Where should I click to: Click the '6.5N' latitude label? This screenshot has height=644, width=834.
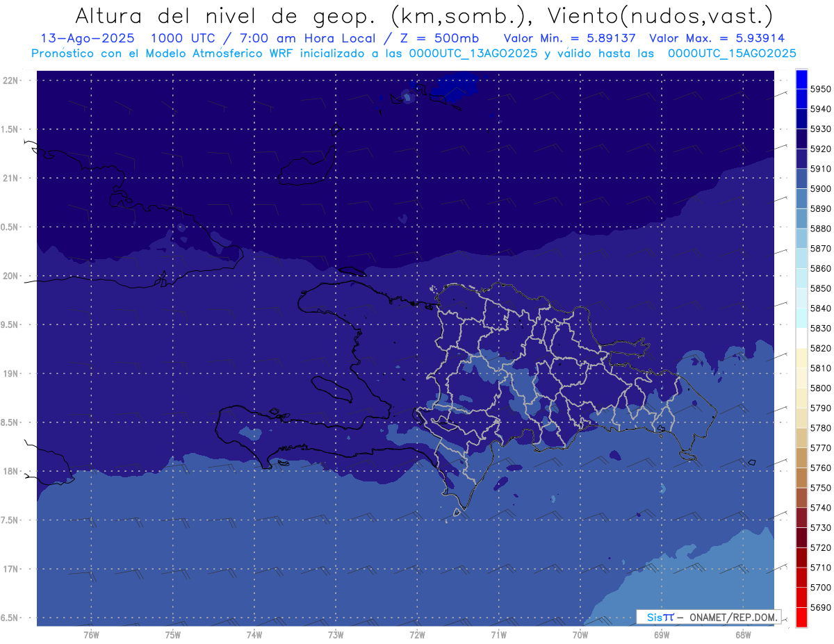click(x=10, y=618)
